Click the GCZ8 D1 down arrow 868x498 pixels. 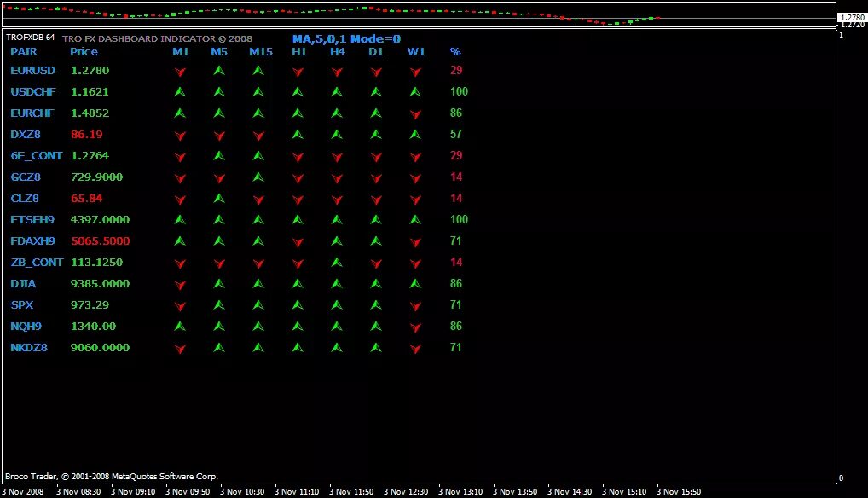click(376, 178)
